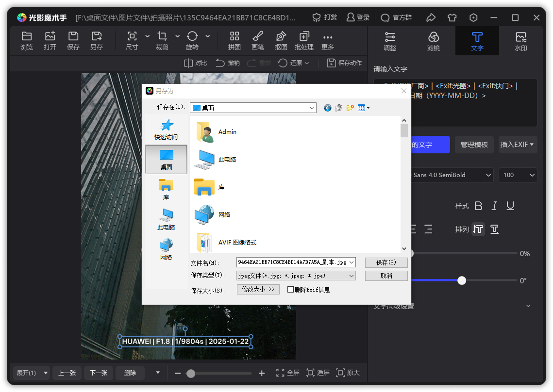Click the zoom slider handle in bottom bar
The width and height of the screenshot is (553, 392).
pyautogui.click(x=191, y=374)
